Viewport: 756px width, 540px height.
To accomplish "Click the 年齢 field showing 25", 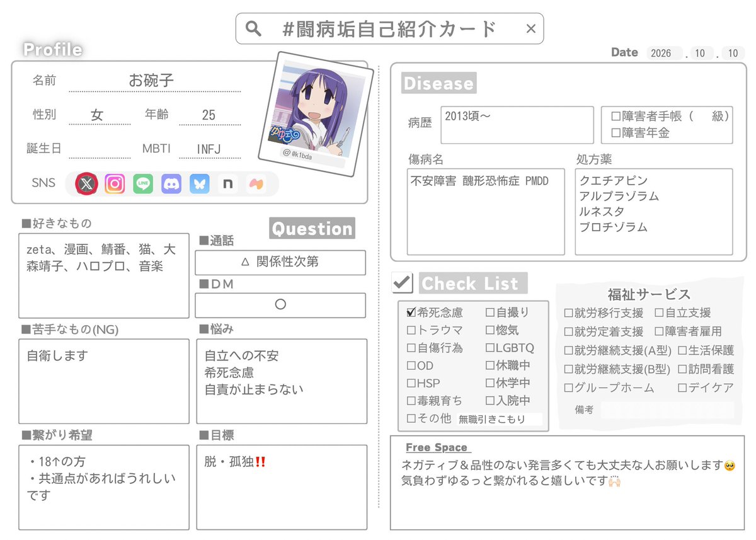I will [209, 115].
